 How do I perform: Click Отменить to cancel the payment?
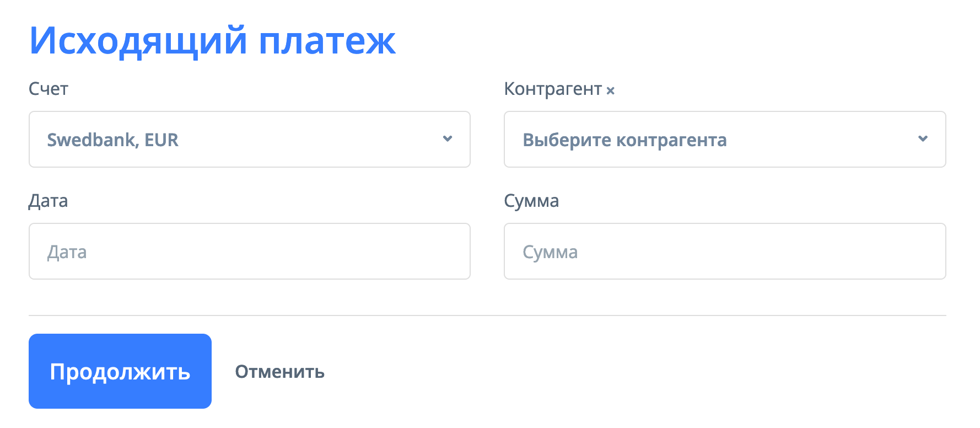click(x=280, y=371)
